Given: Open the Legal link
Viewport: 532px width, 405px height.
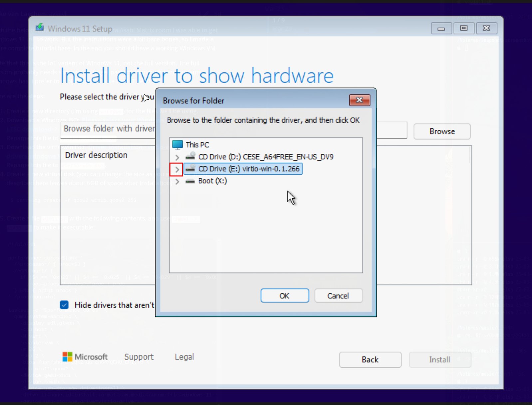Looking at the screenshot, I should point(184,357).
